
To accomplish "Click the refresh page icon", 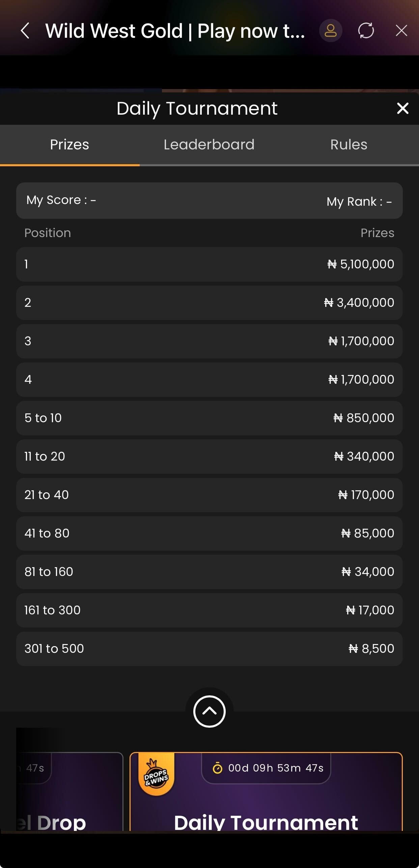I will pos(366,31).
